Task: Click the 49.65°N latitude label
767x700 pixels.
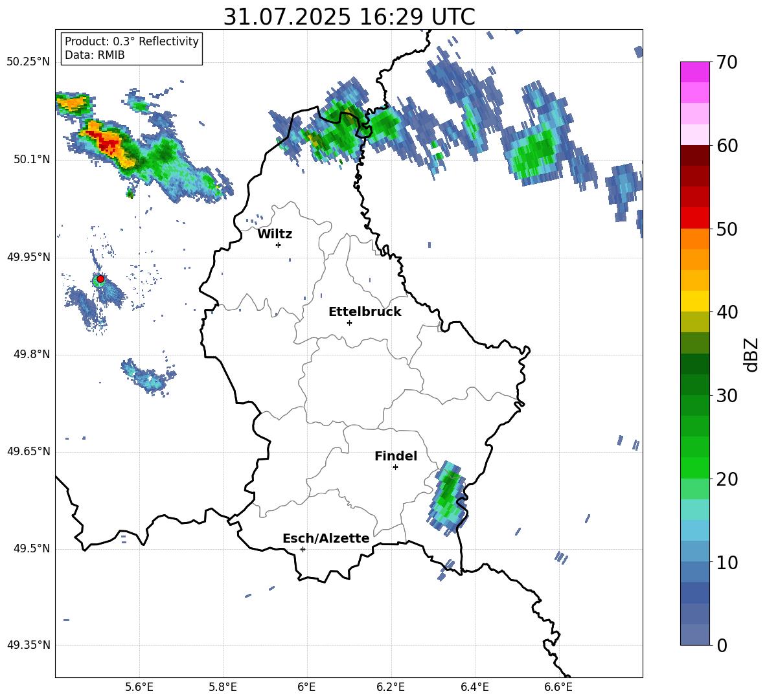Action: coord(29,451)
